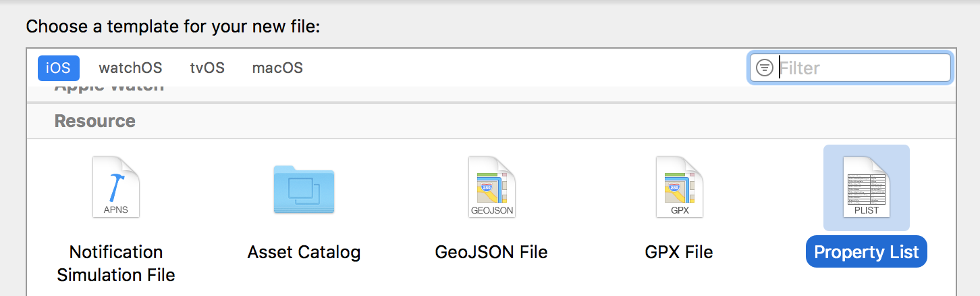Select the "Asset Catalog" template label
980x296 pixels.
(304, 253)
